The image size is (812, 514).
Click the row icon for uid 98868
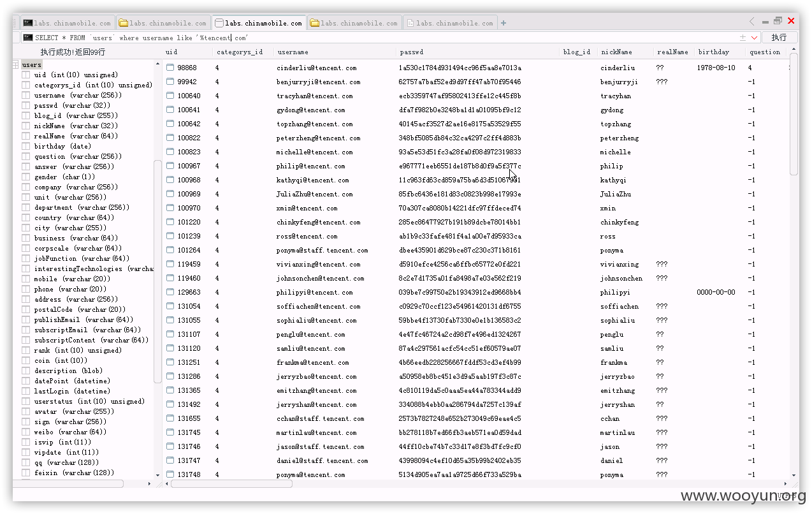[x=170, y=68]
